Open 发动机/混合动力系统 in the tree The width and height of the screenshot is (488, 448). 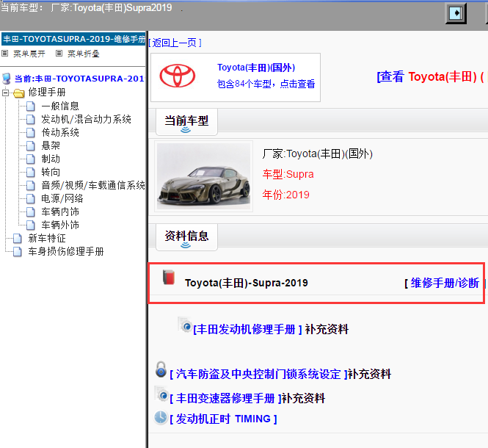[86, 119]
